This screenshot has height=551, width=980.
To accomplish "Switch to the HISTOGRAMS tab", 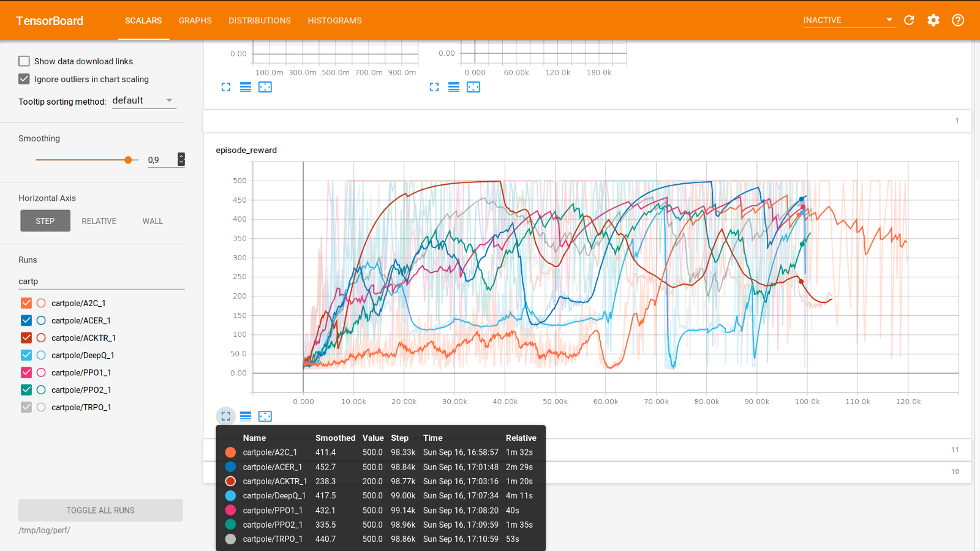I will 335,20.
